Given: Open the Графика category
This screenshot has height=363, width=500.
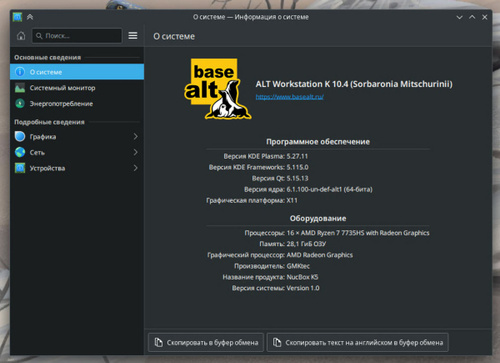Looking at the screenshot, I should tap(77, 136).
